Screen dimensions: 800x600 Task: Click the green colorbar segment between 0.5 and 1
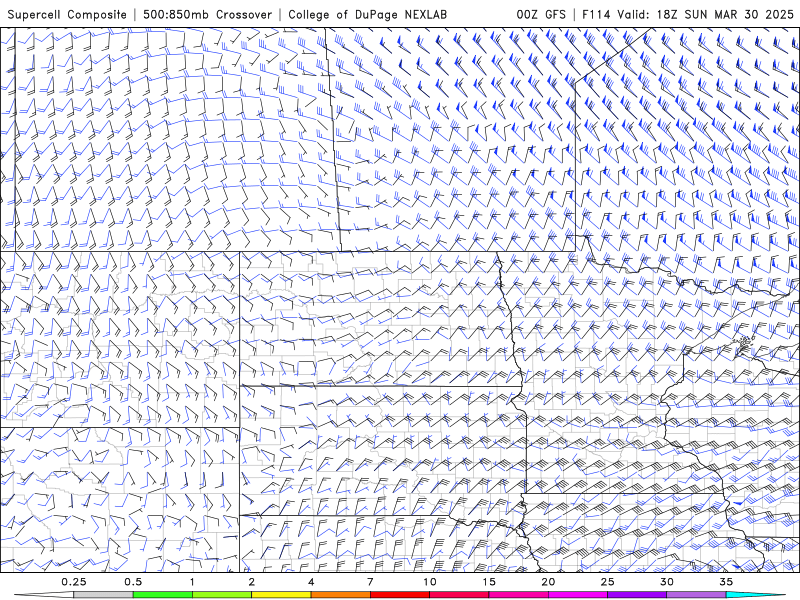pos(163,595)
